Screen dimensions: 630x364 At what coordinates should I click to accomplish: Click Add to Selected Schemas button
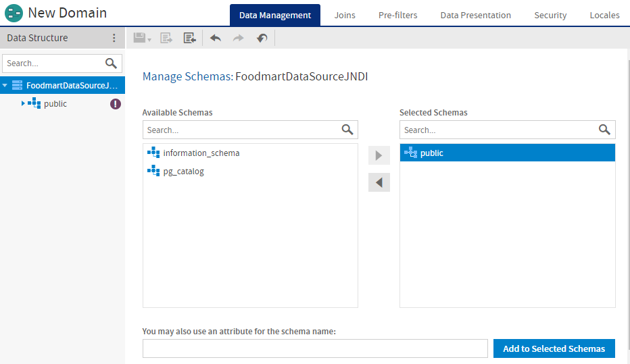(x=554, y=348)
